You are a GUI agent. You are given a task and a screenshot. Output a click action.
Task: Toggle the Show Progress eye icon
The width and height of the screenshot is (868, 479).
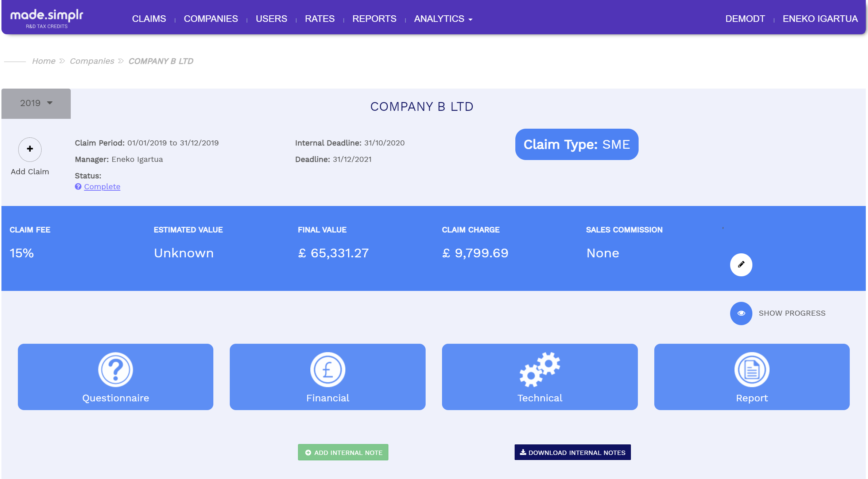(741, 313)
